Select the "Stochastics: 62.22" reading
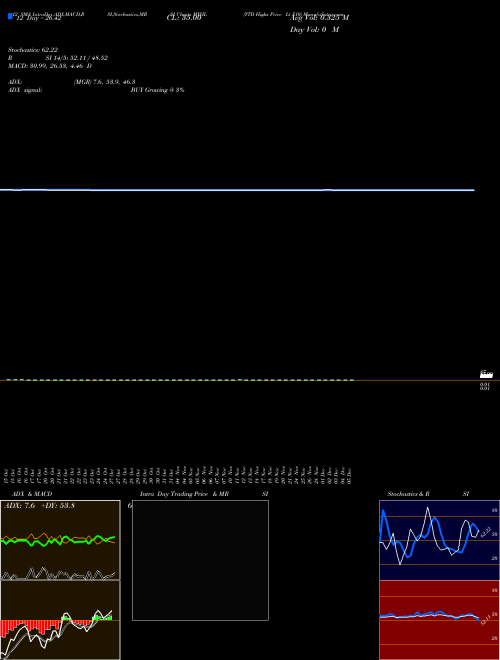Screen dimensions: 500x660 pos(33,50)
